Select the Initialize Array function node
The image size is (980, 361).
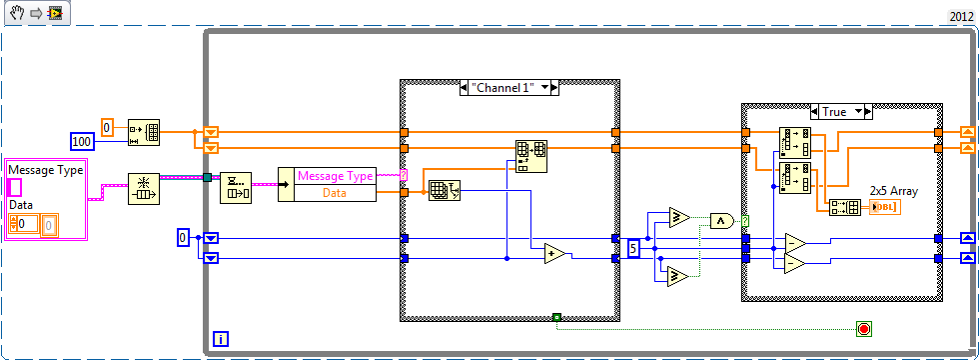click(x=144, y=132)
